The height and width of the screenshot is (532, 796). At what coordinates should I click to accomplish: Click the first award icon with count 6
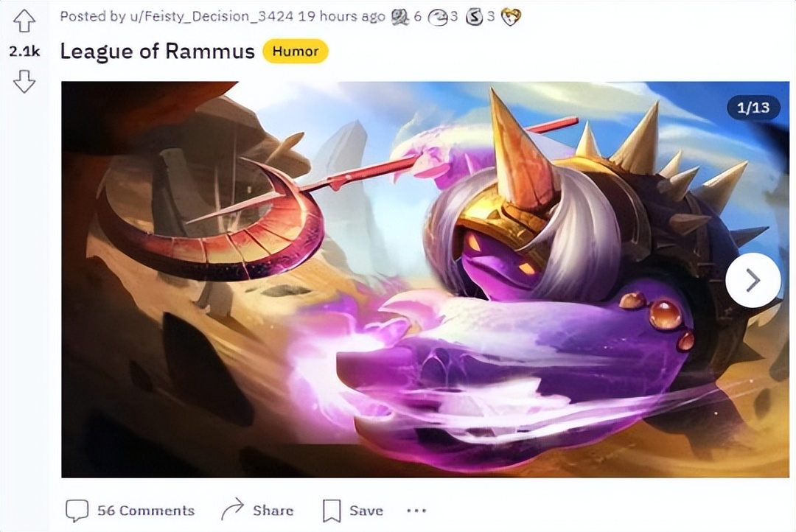pos(400,17)
